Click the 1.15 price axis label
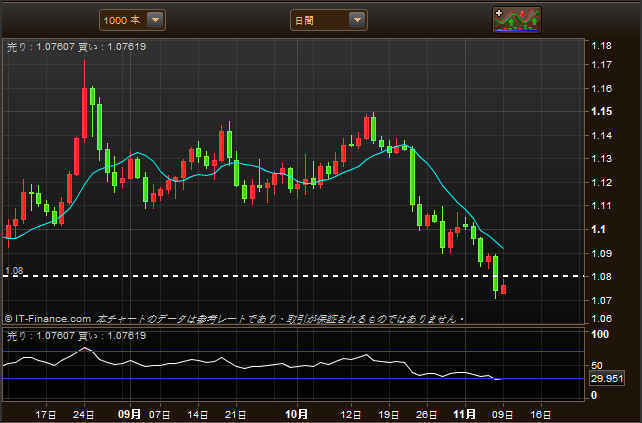This screenshot has width=642, height=423. 601,111
